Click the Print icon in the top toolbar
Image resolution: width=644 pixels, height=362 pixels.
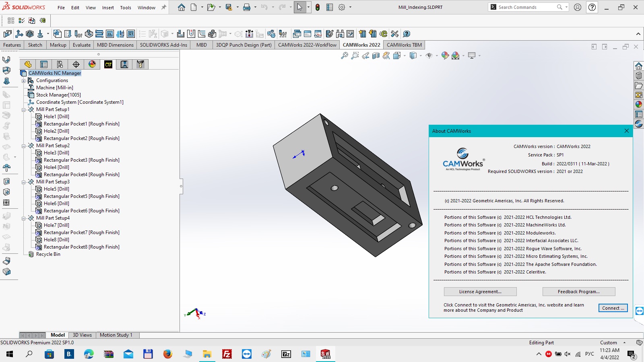click(247, 7)
